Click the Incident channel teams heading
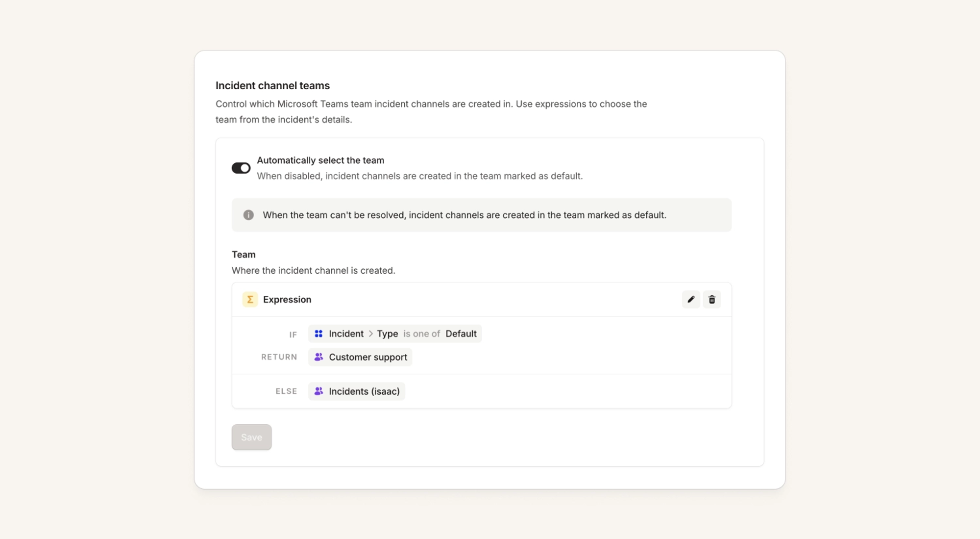This screenshot has width=980, height=539. tap(272, 85)
